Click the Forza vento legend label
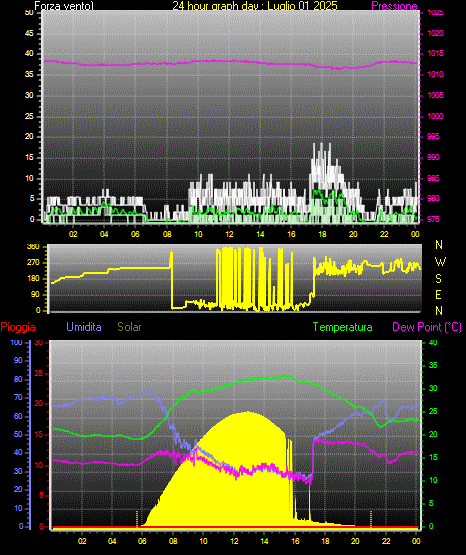Viewport: 466px width, 555px height. [x=64, y=6]
